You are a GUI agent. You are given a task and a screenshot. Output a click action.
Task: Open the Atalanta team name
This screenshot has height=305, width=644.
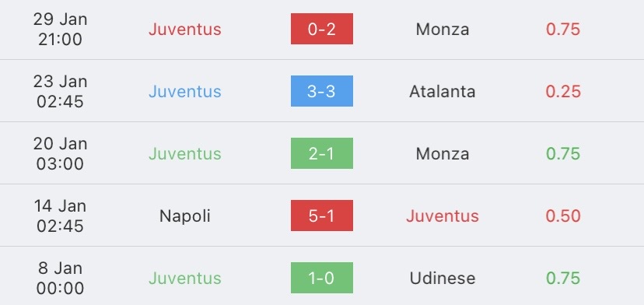443,91
